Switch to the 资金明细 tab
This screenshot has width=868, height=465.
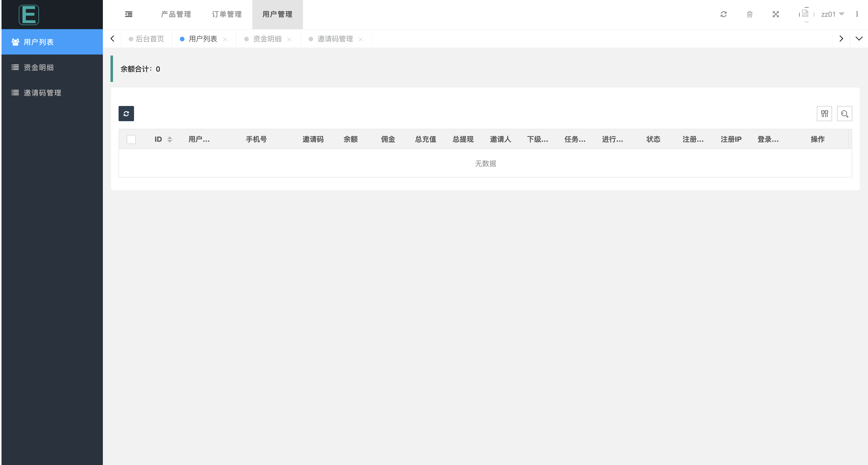(267, 39)
